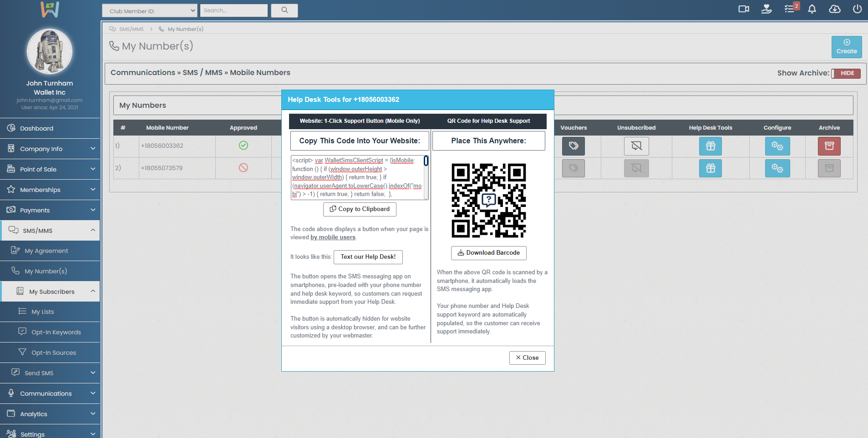Click john.turnham@gmail.com email text
This screenshot has width=868, height=438.
pos(50,100)
